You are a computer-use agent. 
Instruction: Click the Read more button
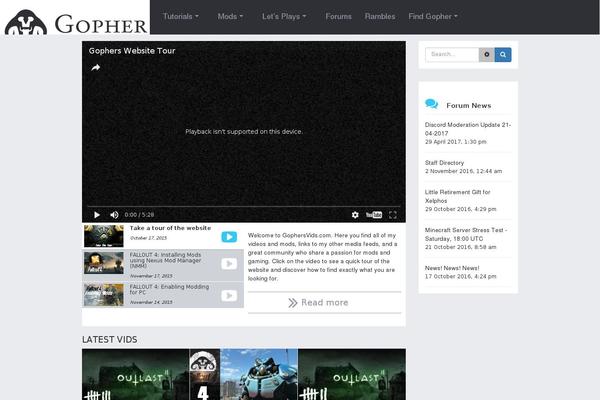coord(324,302)
